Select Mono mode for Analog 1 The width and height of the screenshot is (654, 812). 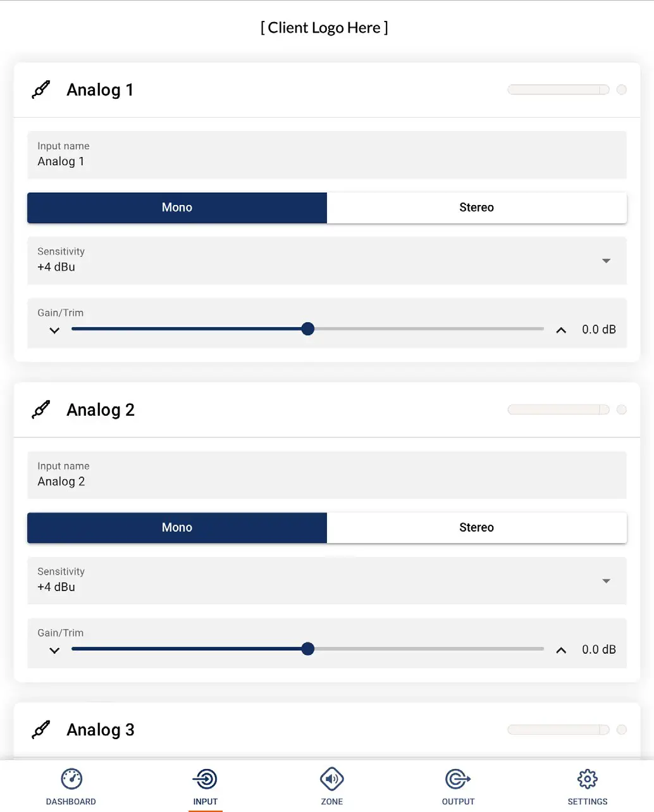point(177,208)
